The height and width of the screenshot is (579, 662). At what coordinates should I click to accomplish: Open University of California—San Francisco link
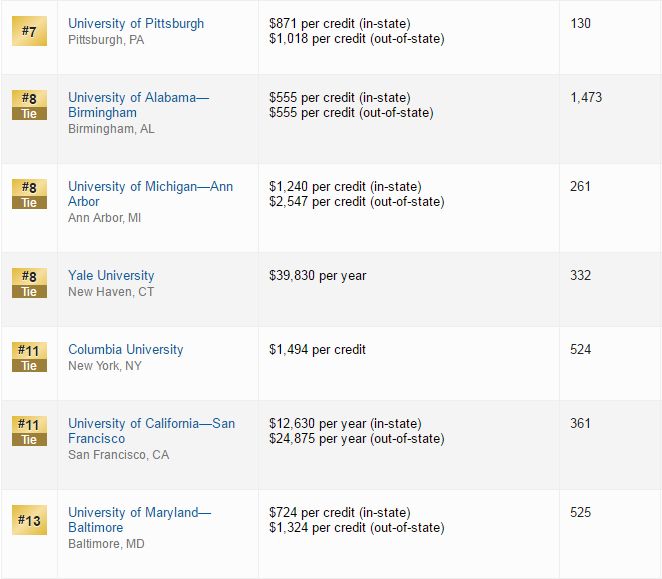point(152,431)
